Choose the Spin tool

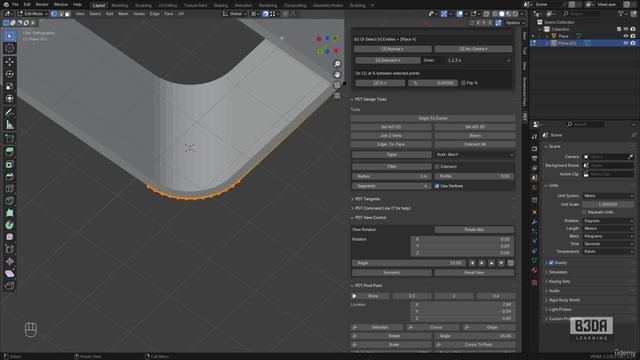click(x=10, y=225)
